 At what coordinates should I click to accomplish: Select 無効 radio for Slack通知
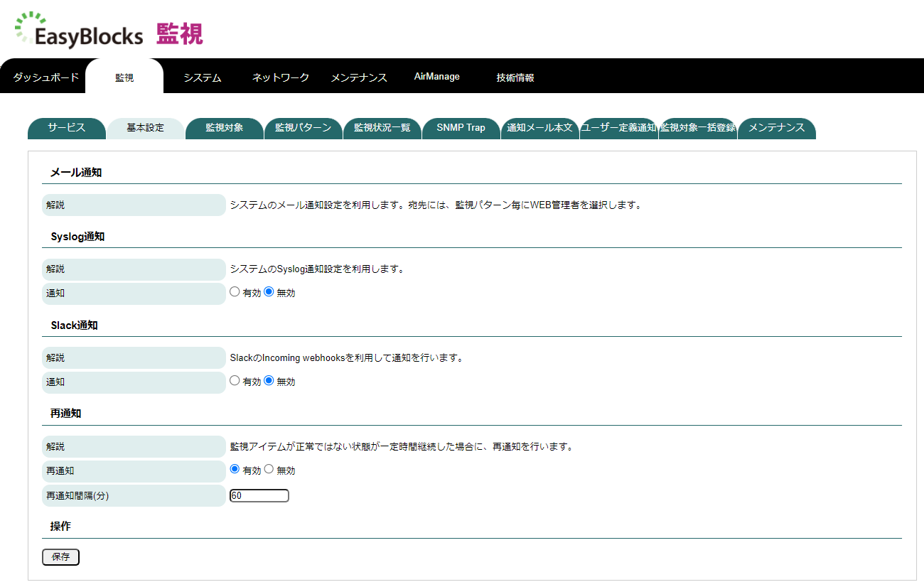click(269, 380)
